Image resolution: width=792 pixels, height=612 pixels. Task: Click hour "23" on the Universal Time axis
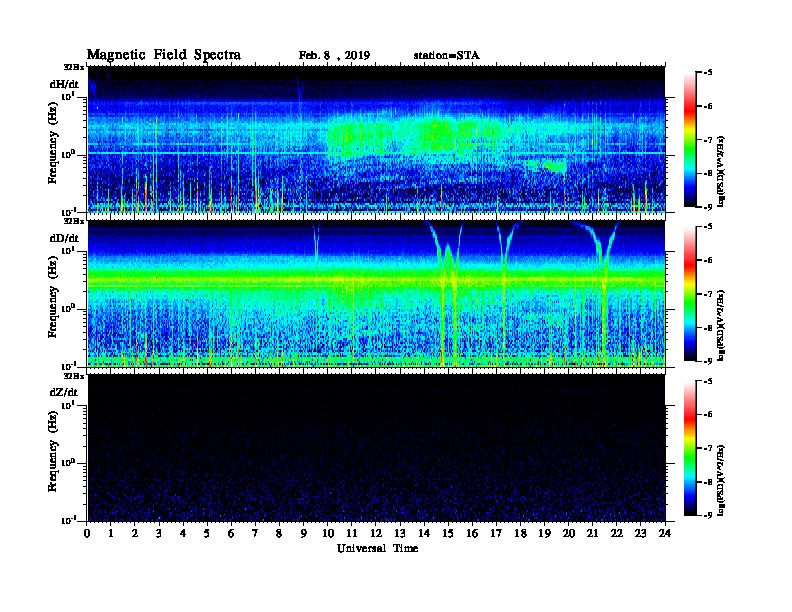point(640,534)
